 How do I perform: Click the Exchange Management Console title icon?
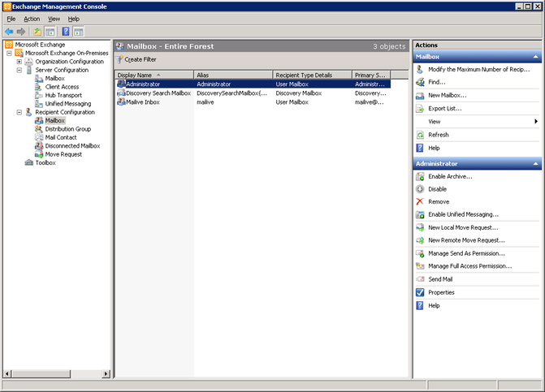point(7,6)
